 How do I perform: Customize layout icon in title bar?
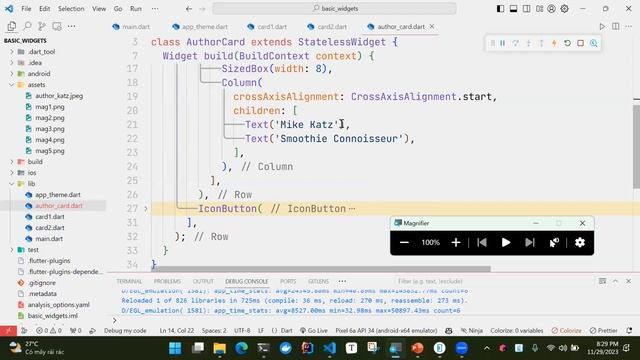coord(540,9)
